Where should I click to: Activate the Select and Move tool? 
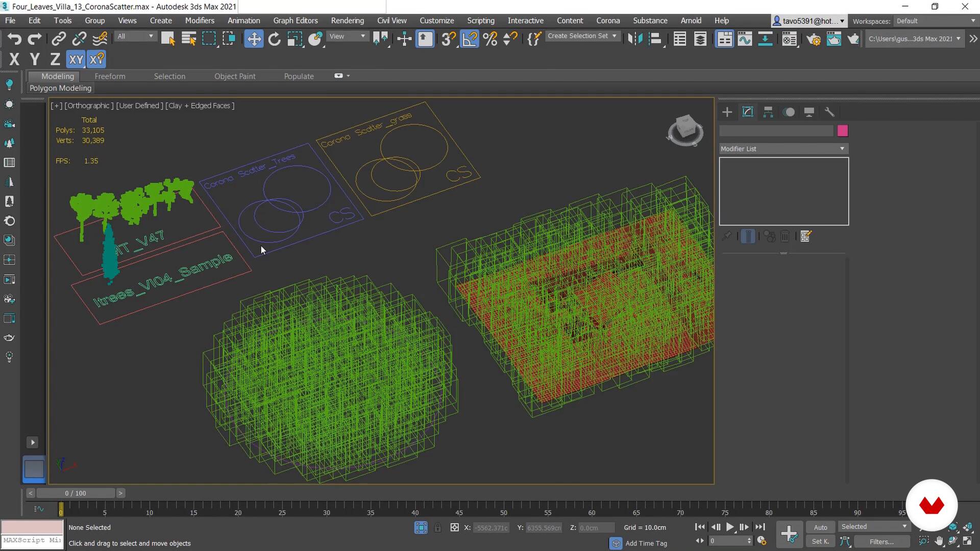(x=254, y=39)
